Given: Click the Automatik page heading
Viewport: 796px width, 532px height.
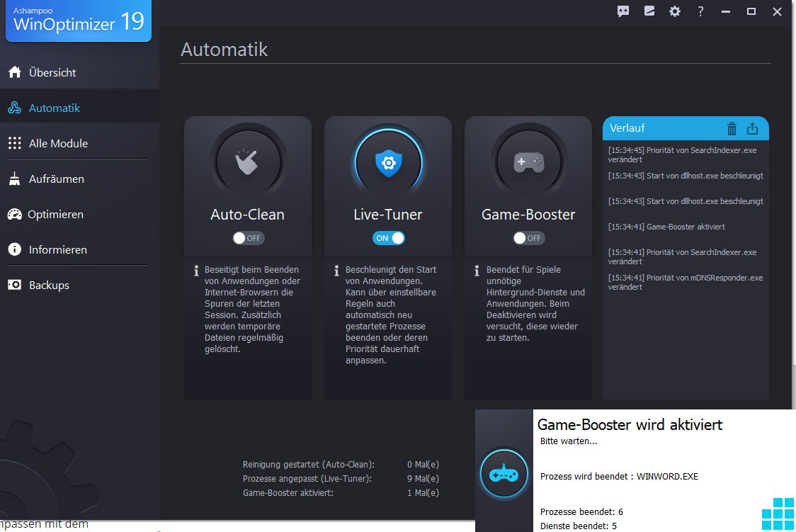Looking at the screenshot, I should [224, 50].
